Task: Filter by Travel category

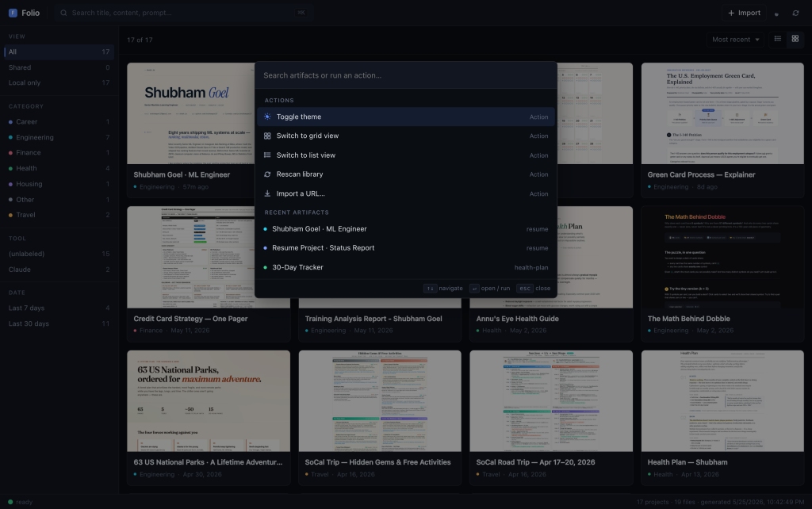Action: tap(59, 215)
